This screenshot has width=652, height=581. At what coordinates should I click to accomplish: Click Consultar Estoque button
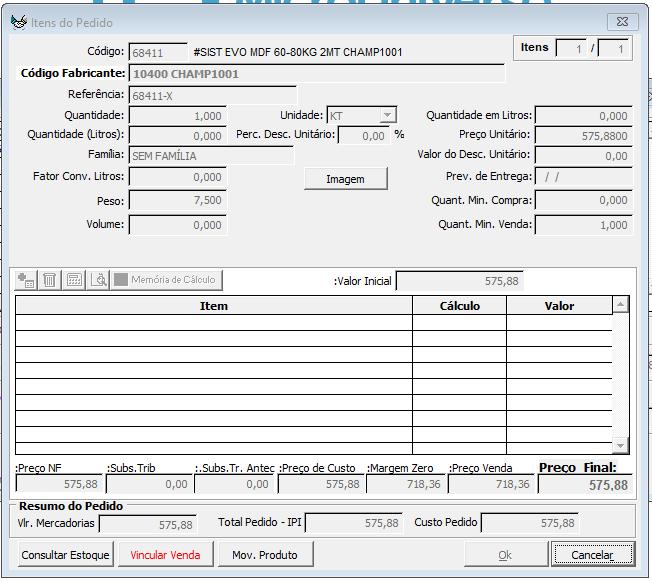click(x=65, y=555)
